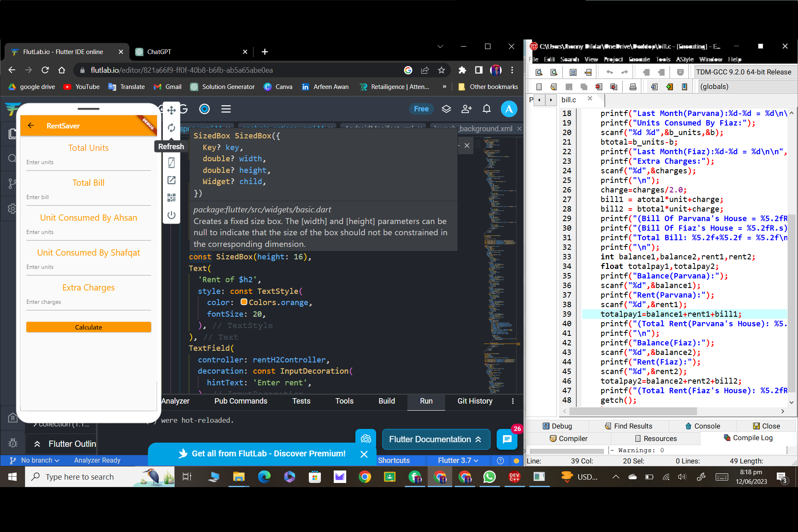Screen dimensions: 798x532
Task: Open the Flutter 3.7 version dropdown
Action: 458,460
